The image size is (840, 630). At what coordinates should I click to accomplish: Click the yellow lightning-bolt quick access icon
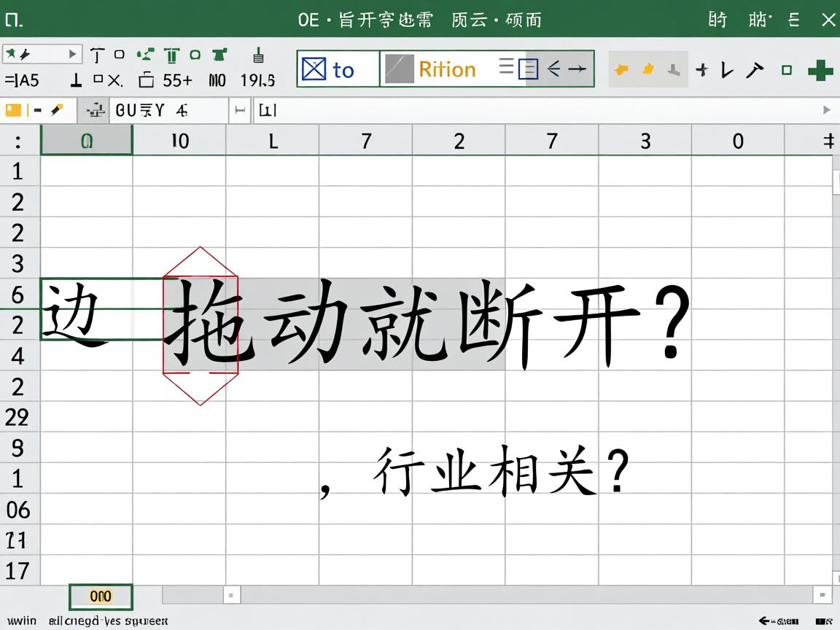coord(26,53)
